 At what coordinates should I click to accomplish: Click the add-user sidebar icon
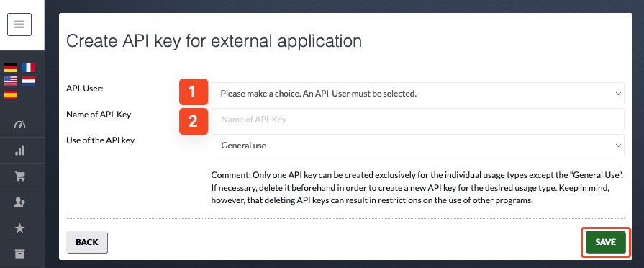(x=19, y=202)
